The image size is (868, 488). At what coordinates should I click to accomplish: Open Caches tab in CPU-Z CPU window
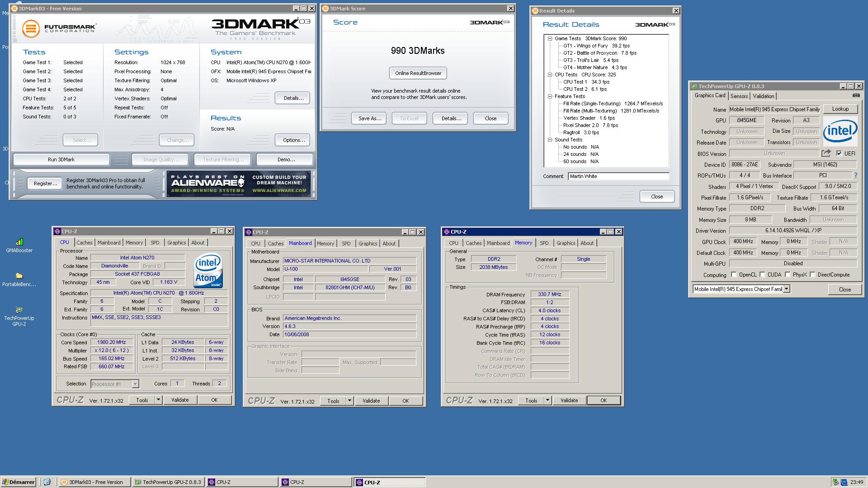pos(84,243)
